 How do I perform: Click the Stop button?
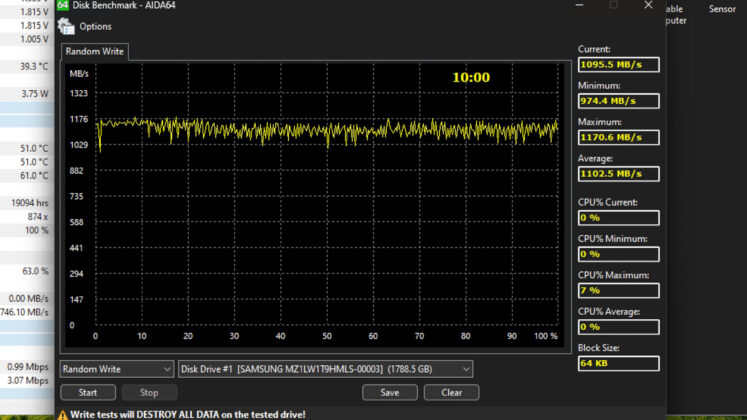(x=149, y=392)
